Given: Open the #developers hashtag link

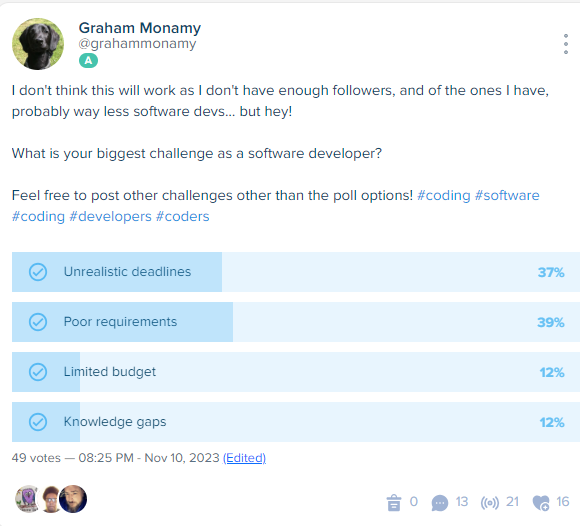Looking at the screenshot, I should 111,216.
